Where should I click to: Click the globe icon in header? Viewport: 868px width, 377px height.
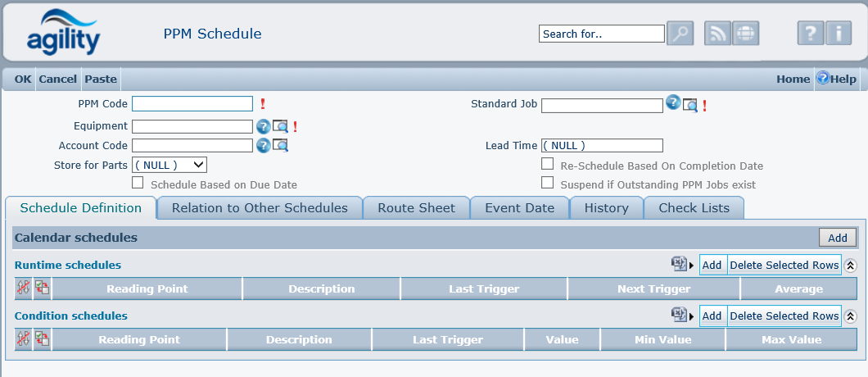745,34
